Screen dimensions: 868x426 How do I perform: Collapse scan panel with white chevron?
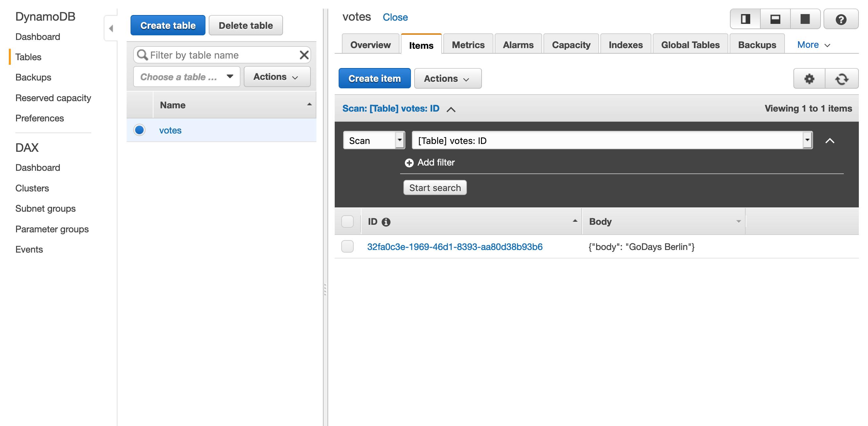click(x=830, y=141)
